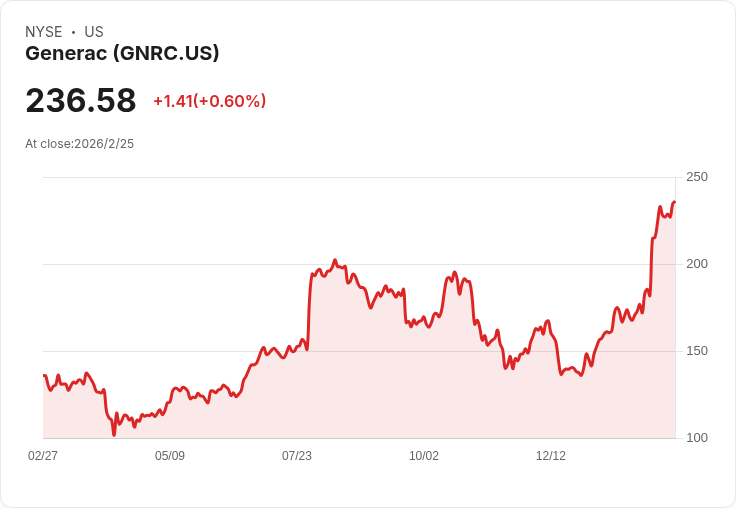Image resolution: width=736 pixels, height=508 pixels.
Task: Click the US market label
Action: 94,32
